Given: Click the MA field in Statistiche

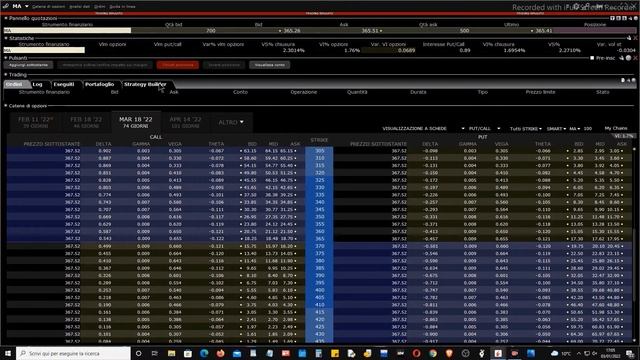Looking at the screenshot, I should tap(44, 50).
